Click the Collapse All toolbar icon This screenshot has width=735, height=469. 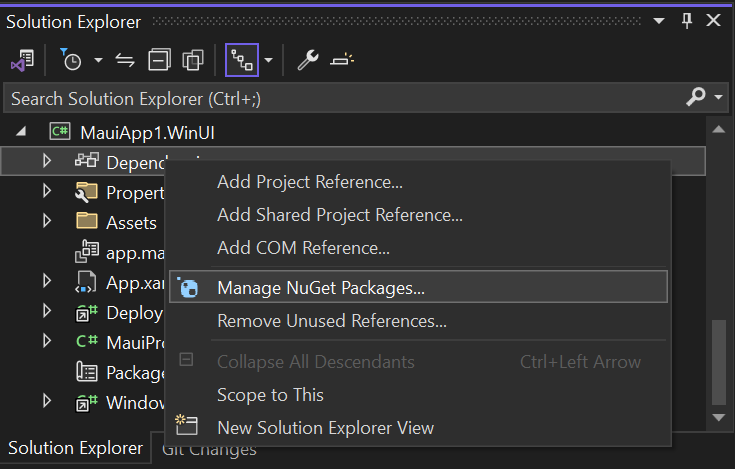(x=159, y=60)
